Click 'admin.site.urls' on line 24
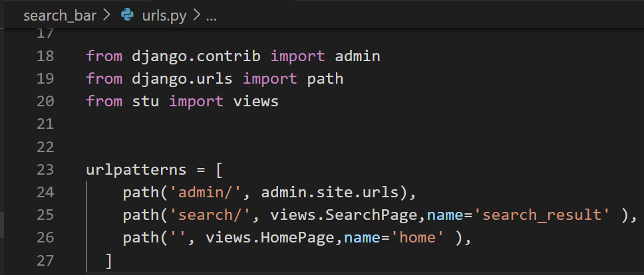Image resolution: width=644 pixels, height=275 pixels. [330, 192]
